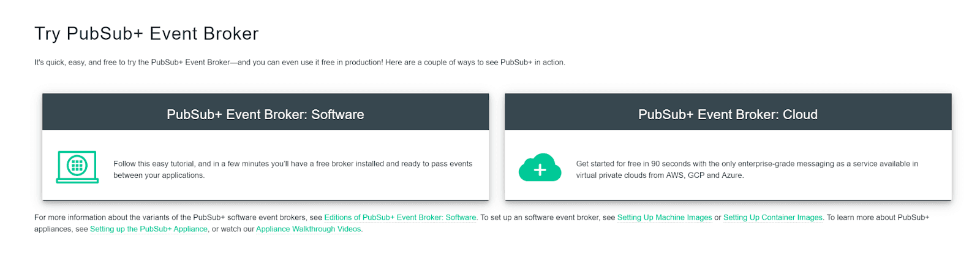Follow the Setting Up Machine Images link
Viewport: 980px width, 262px height.
click(664, 217)
